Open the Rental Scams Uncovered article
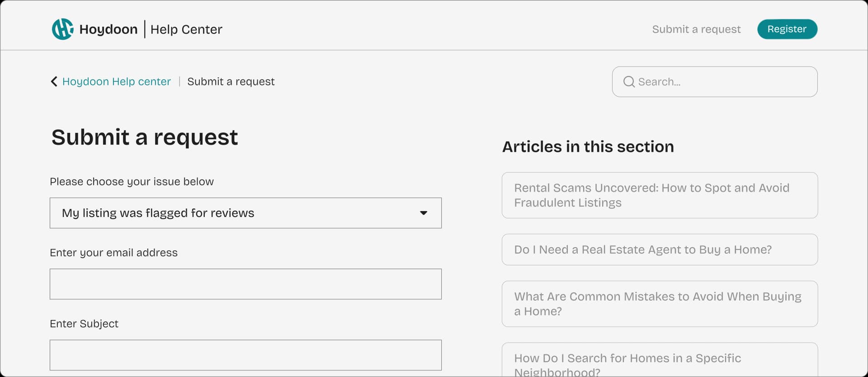The height and width of the screenshot is (377, 868). (659, 195)
